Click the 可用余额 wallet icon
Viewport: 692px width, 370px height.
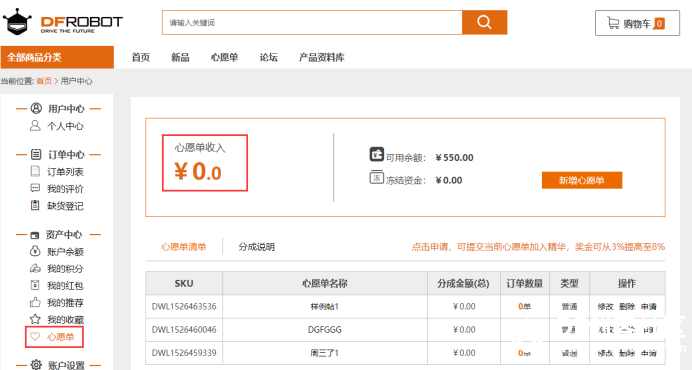pos(376,155)
